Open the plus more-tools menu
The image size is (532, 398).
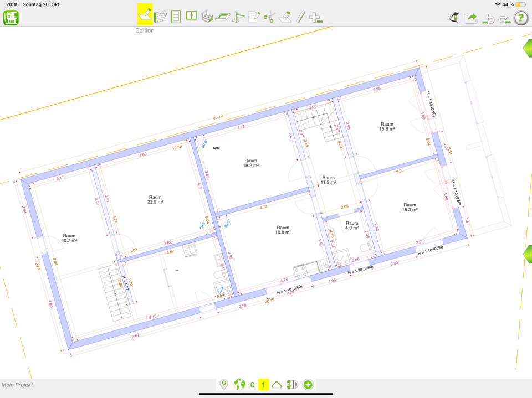tap(316, 17)
